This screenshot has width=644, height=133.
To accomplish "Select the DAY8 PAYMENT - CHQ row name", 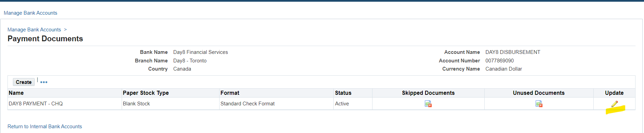I will tap(36, 104).
